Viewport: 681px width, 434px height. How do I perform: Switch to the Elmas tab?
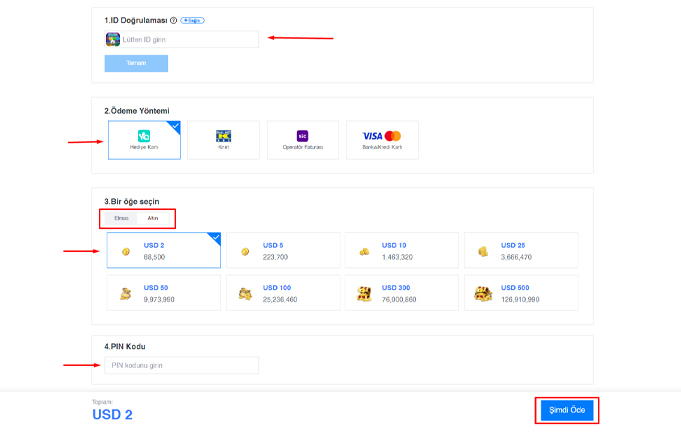122,217
